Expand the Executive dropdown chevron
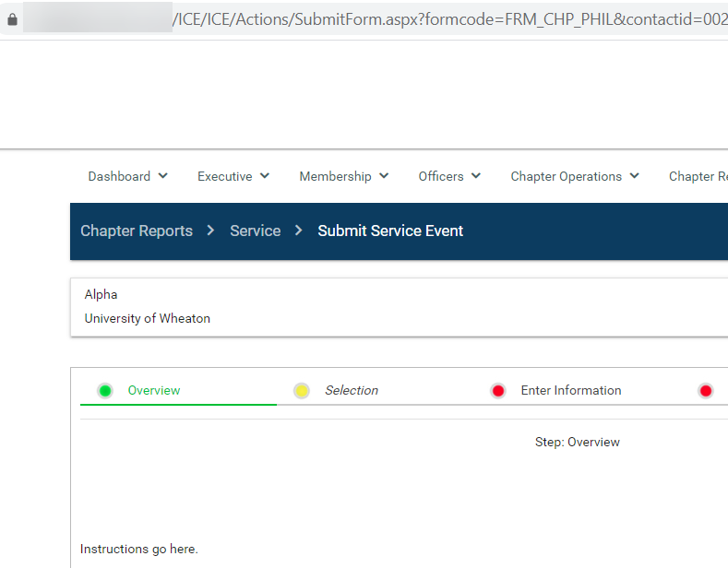 (265, 176)
